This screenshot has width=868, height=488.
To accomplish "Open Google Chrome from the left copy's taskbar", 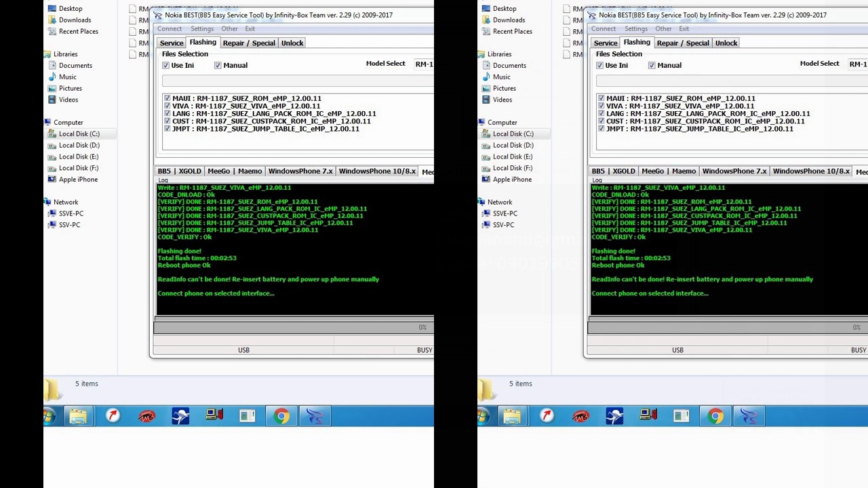I will (281, 416).
